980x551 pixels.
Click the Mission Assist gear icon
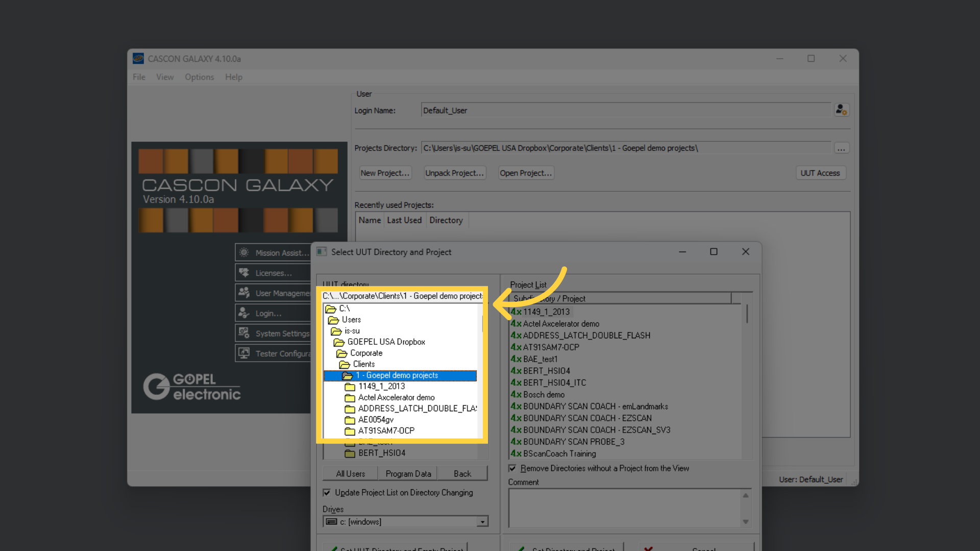[x=244, y=253]
